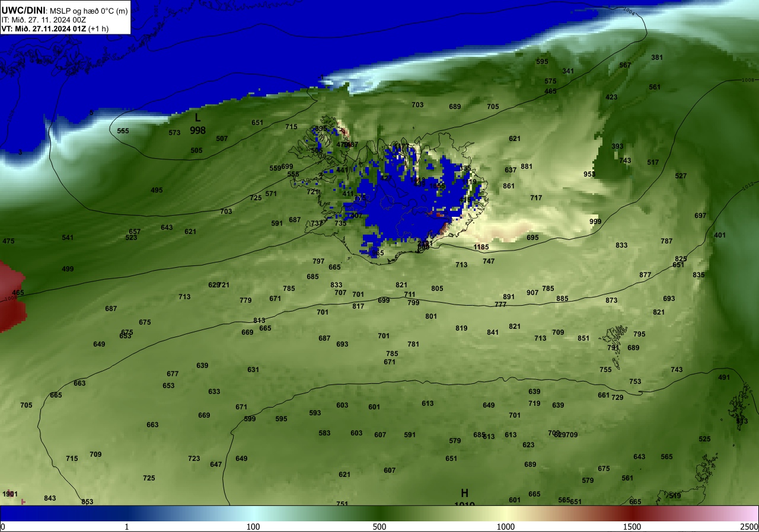Viewport: 759px width, 532px height.
Task: Click the 573 value near the low
Action: coord(174,133)
